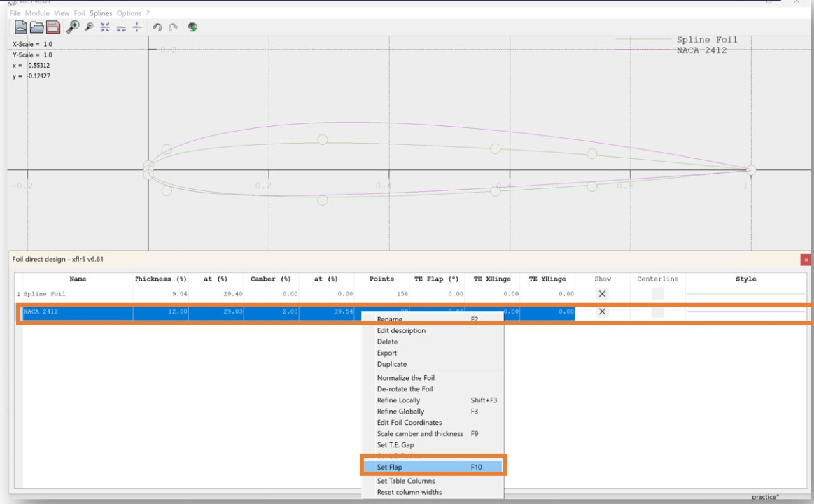Click the New foil toolbar icon

[21, 27]
